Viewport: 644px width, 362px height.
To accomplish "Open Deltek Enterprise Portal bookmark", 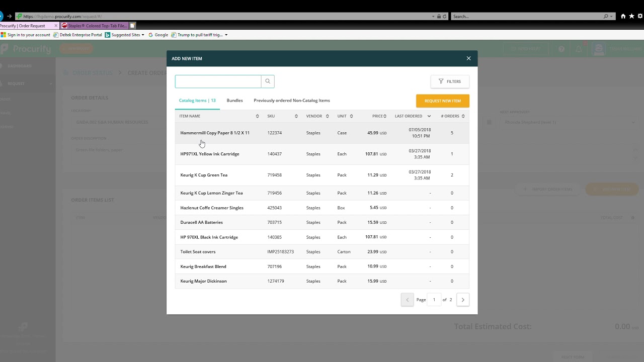I will click(x=77, y=35).
